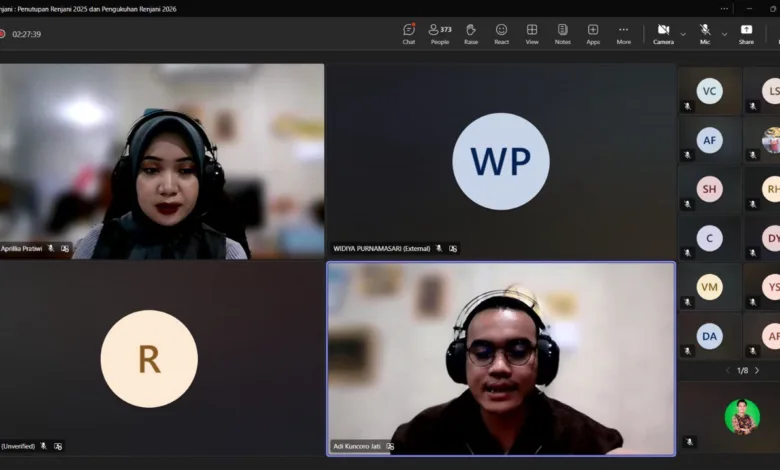Click the VC participant tile
The height and width of the screenshot is (470, 780).
click(710, 91)
